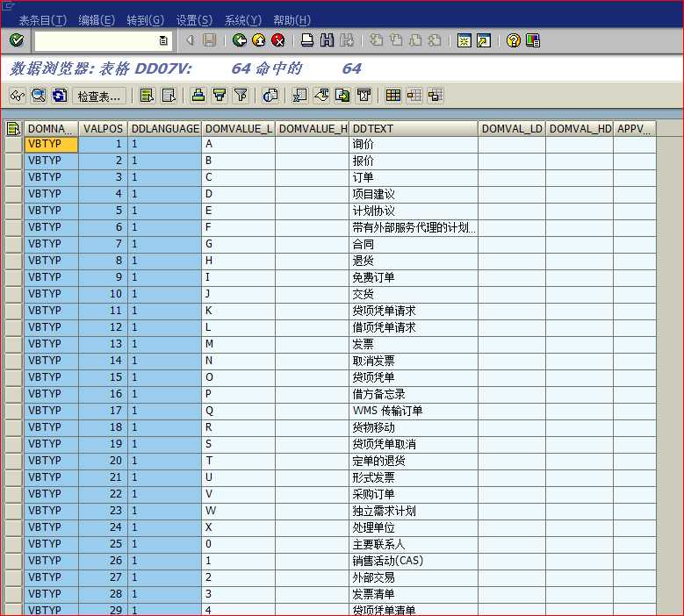Open the 帮助(H) menu

click(292, 20)
